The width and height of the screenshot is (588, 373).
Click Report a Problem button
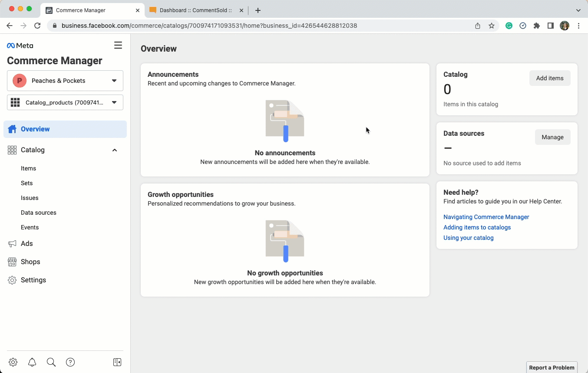(552, 367)
